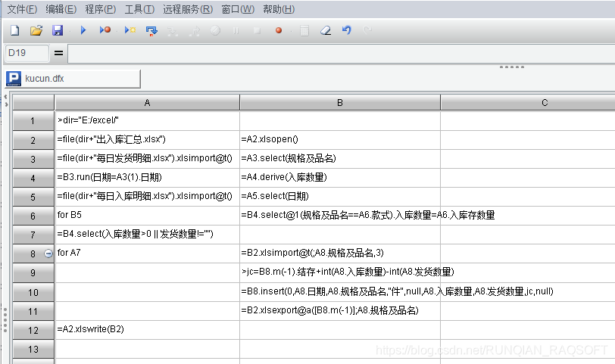Open the 窗口(W) menu
The height and width of the screenshot is (364, 615).
(238, 9)
